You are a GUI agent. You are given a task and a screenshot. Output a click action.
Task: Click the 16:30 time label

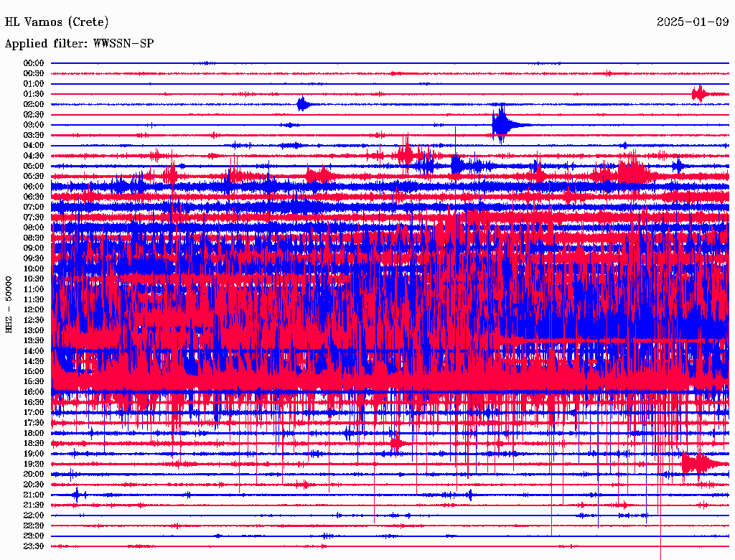point(34,403)
